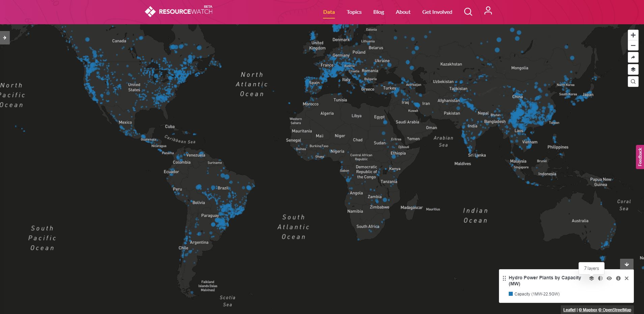Open the map location search tool
Image resolution: width=644 pixels, height=314 pixels.
tap(633, 82)
